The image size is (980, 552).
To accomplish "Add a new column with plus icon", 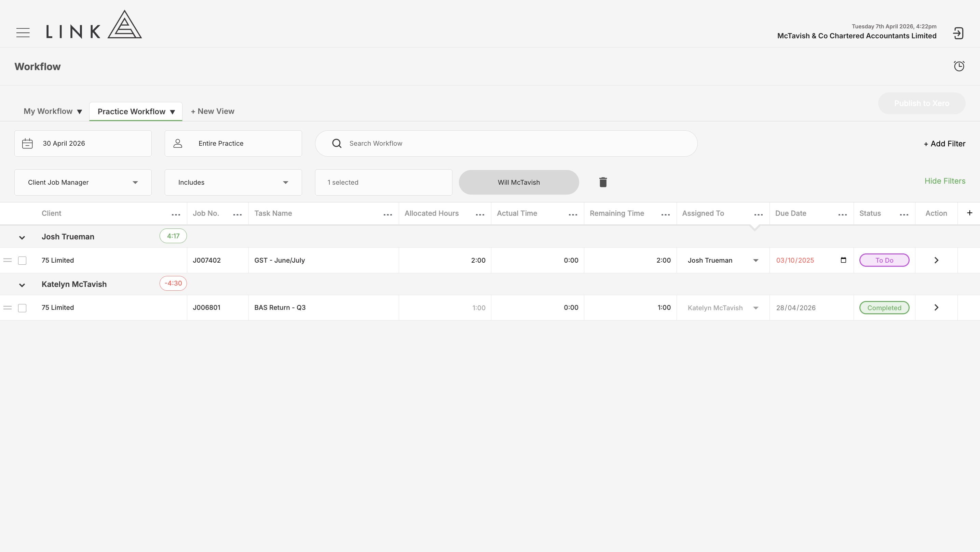I will coord(969,213).
